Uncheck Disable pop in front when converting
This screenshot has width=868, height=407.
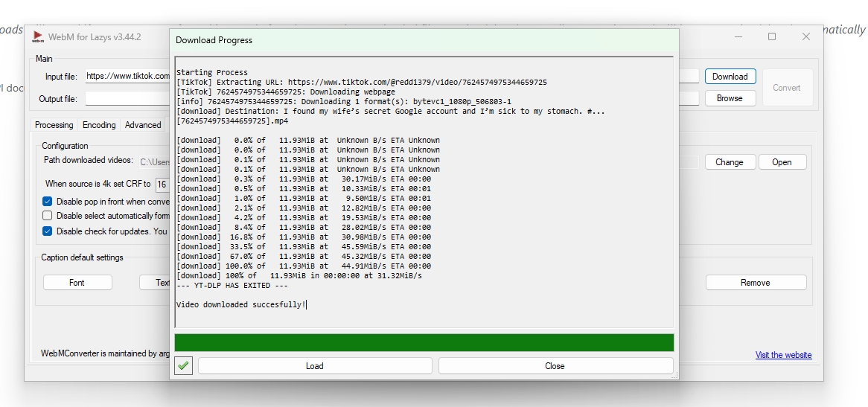click(x=48, y=202)
